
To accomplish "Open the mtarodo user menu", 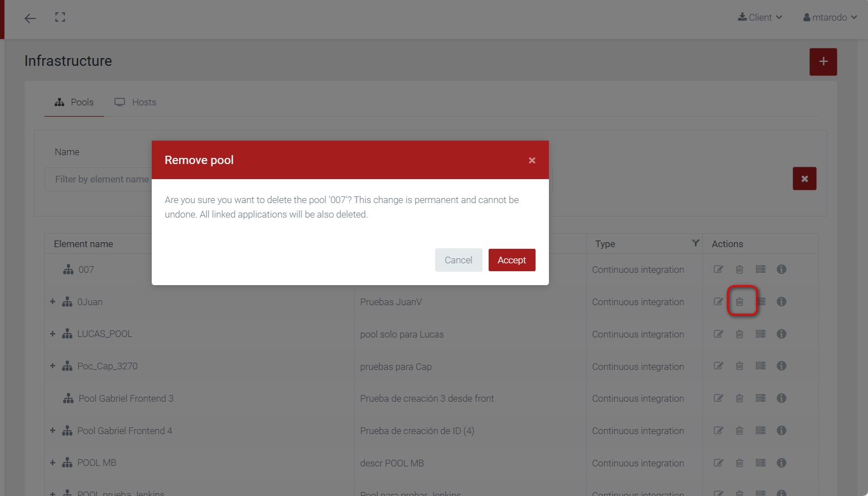I will coord(830,17).
